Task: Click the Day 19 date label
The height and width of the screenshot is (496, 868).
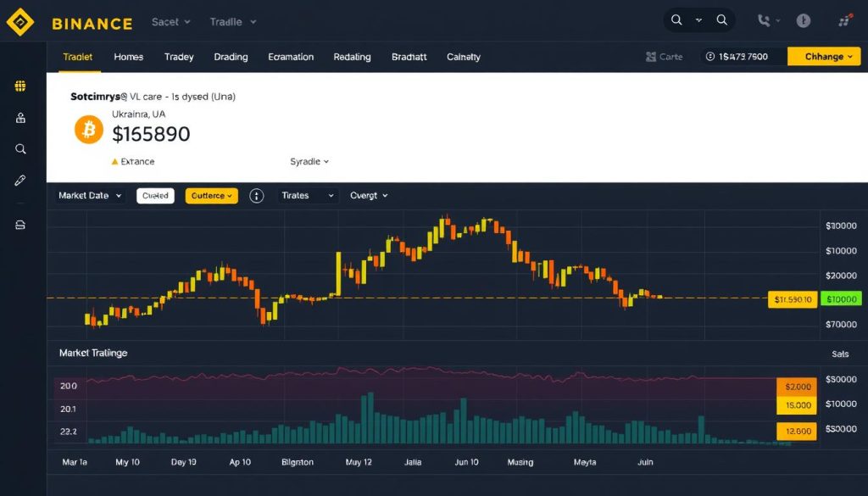Action: (183, 462)
